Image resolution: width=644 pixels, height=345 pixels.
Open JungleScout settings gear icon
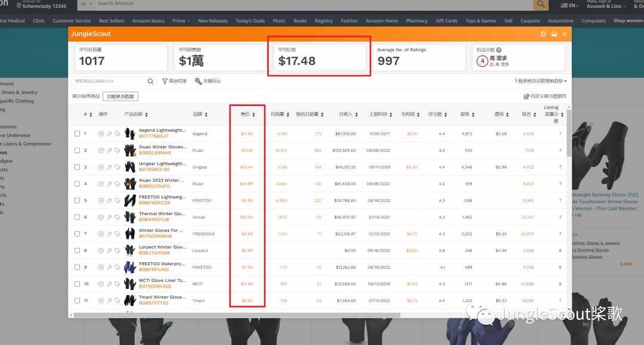coord(543,34)
